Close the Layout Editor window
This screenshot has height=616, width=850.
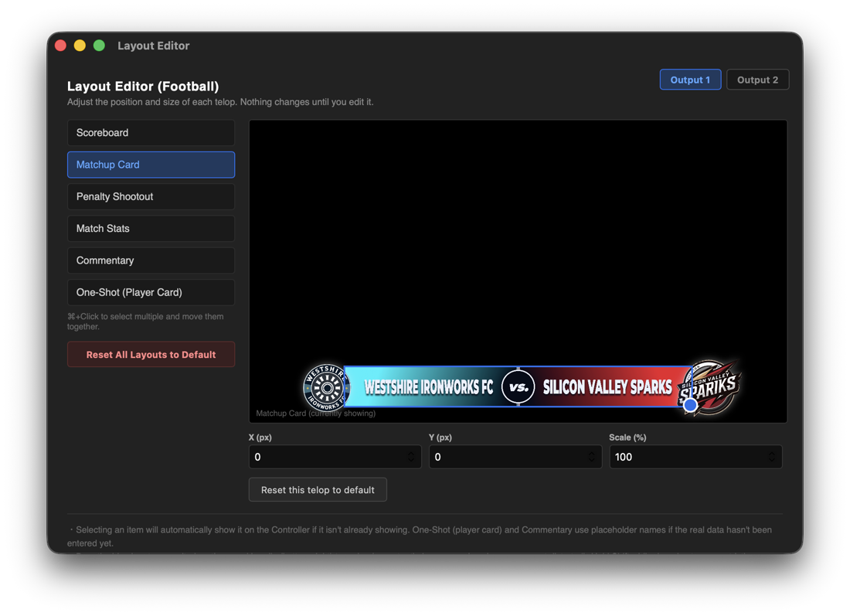coord(61,46)
